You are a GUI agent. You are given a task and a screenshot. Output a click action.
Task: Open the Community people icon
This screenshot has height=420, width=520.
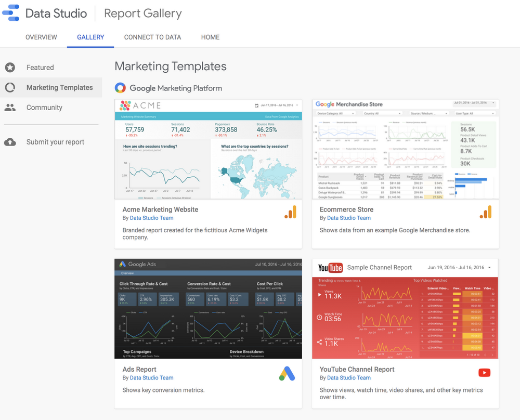coord(10,108)
